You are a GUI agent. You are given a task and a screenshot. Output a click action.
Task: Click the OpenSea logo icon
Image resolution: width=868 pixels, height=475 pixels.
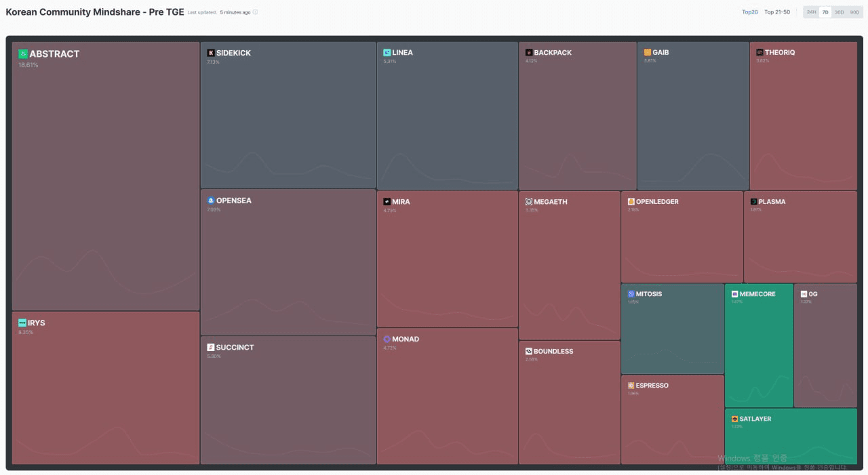[211, 201]
